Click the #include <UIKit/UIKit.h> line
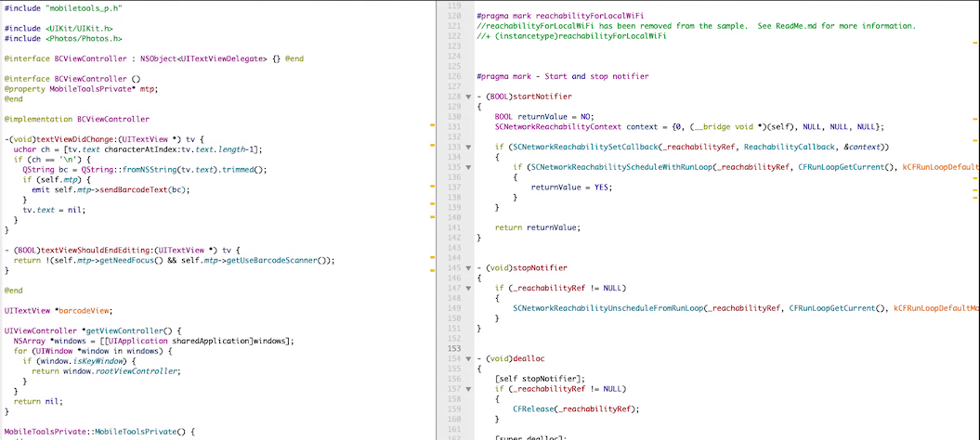 (x=59, y=29)
